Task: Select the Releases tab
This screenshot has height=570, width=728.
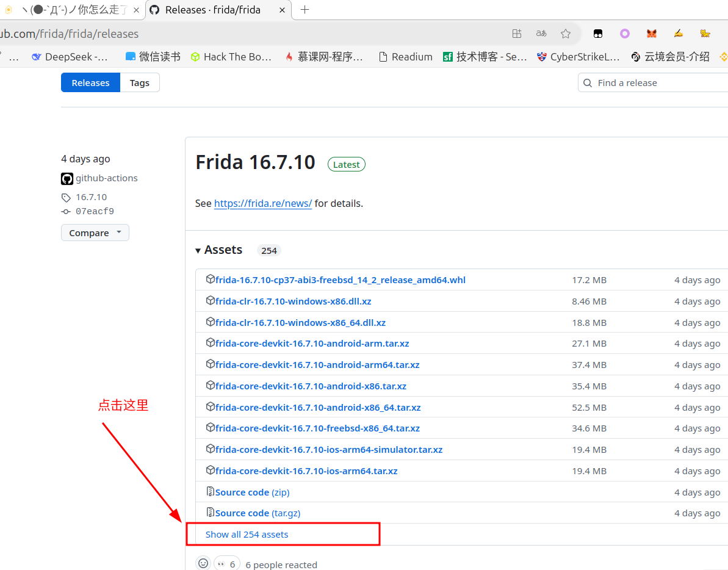Action: (90, 83)
